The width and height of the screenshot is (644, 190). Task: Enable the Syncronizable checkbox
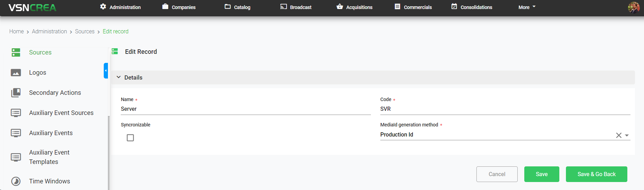130,138
